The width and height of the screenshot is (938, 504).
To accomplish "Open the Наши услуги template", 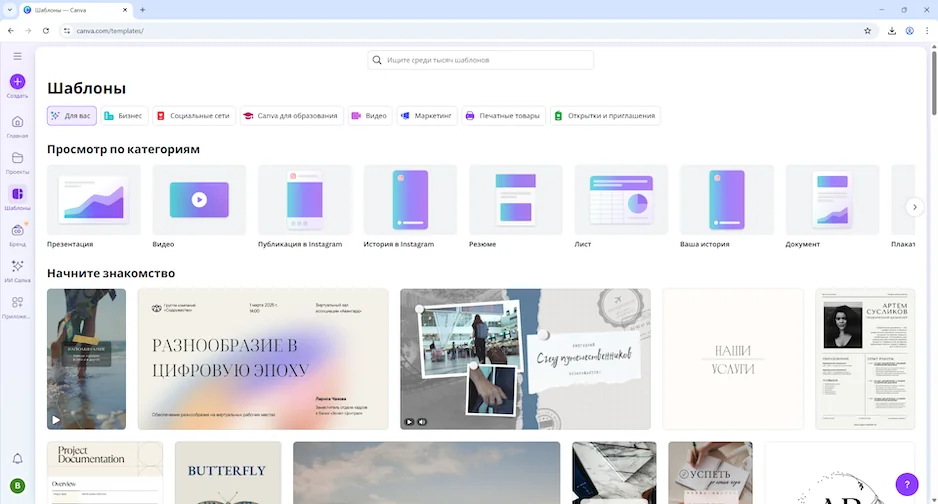I will pos(733,359).
